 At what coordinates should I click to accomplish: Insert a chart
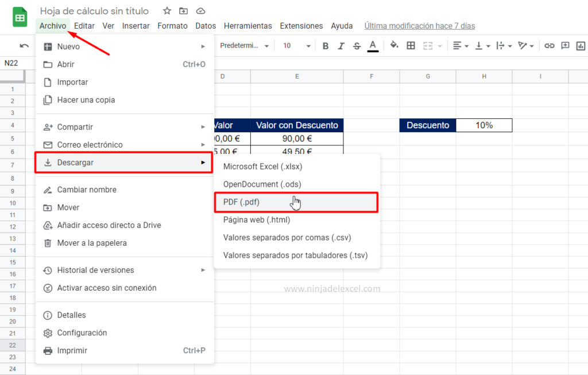(x=582, y=45)
